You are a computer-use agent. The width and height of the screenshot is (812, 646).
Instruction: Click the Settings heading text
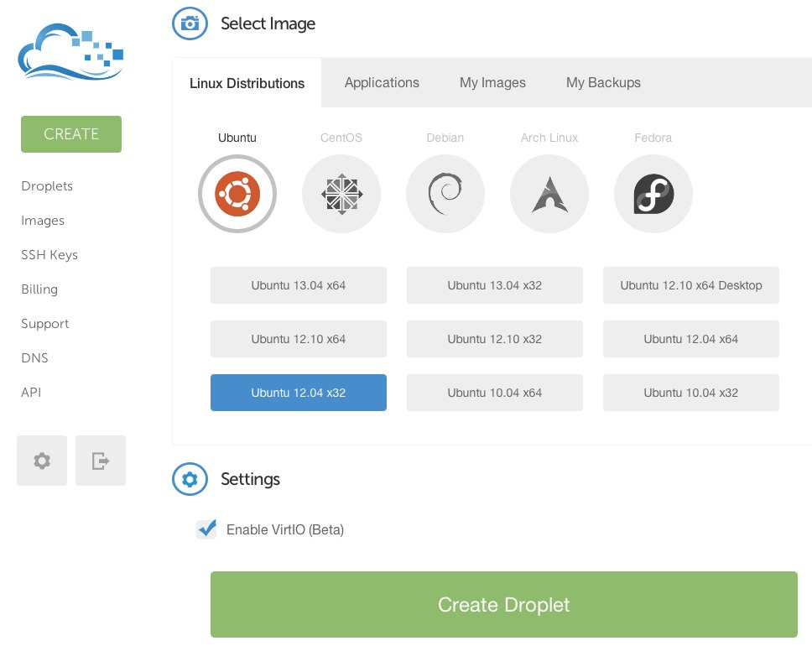click(x=251, y=479)
